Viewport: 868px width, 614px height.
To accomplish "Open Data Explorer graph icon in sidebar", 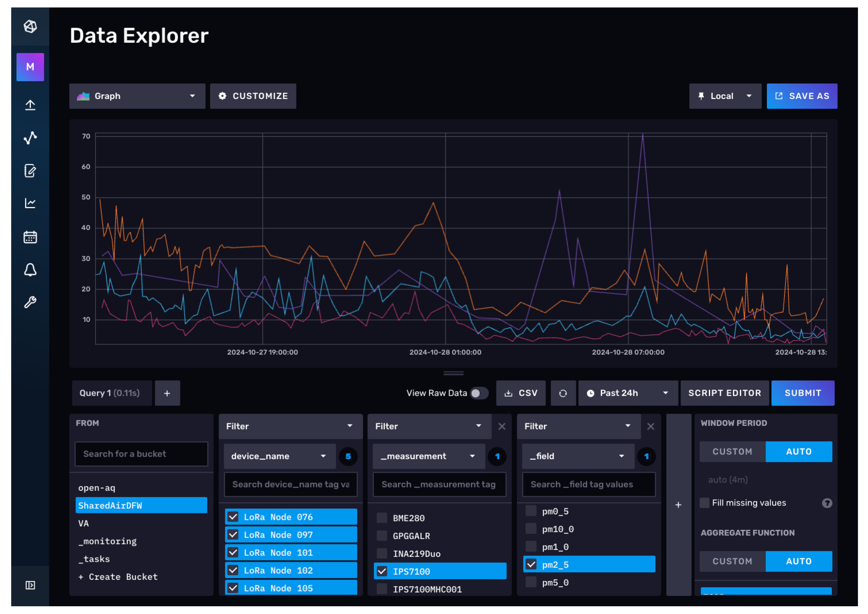I will click(30, 137).
